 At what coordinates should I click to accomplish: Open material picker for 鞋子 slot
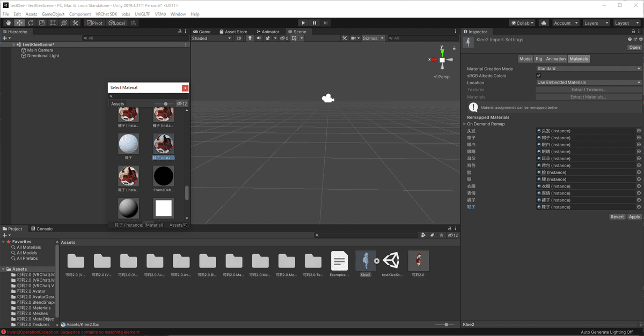[x=639, y=207]
